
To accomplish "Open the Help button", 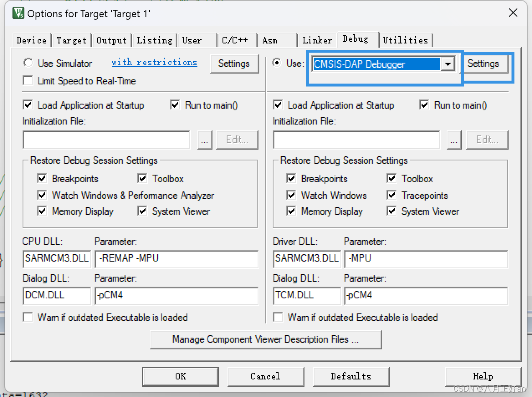I will point(483,377).
